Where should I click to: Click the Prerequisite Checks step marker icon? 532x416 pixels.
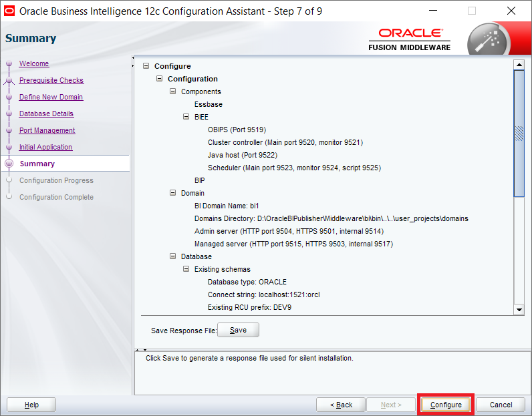click(9, 80)
